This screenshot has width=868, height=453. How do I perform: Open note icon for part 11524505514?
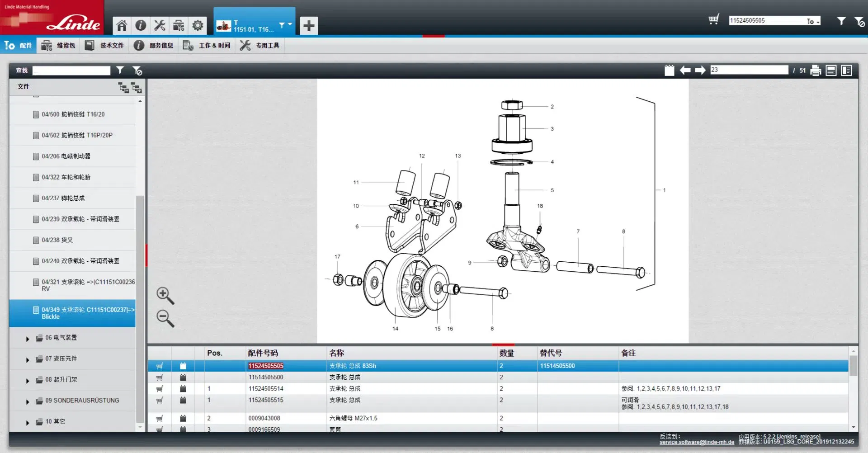(x=183, y=388)
